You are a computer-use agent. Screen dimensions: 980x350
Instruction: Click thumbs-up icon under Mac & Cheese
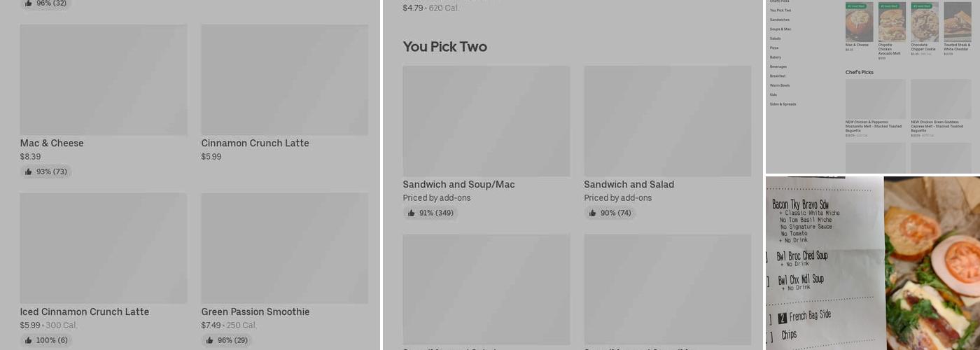coord(29,172)
